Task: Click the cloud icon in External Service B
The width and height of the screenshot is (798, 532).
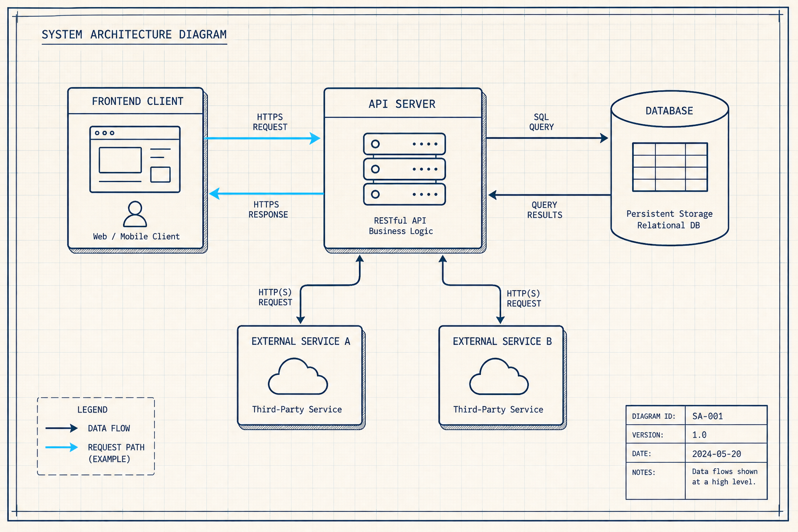Action: [x=499, y=376]
